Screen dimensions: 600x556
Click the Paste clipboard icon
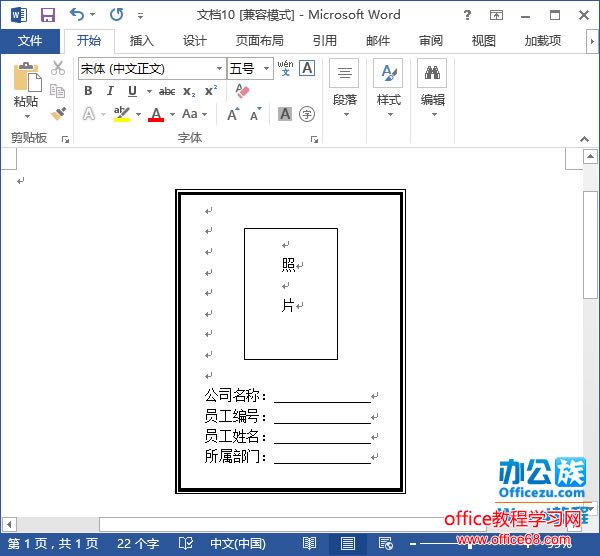click(26, 77)
